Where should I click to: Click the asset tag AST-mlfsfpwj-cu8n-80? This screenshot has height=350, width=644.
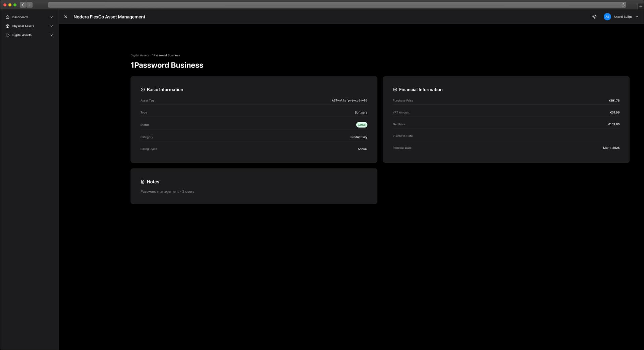click(350, 100)
